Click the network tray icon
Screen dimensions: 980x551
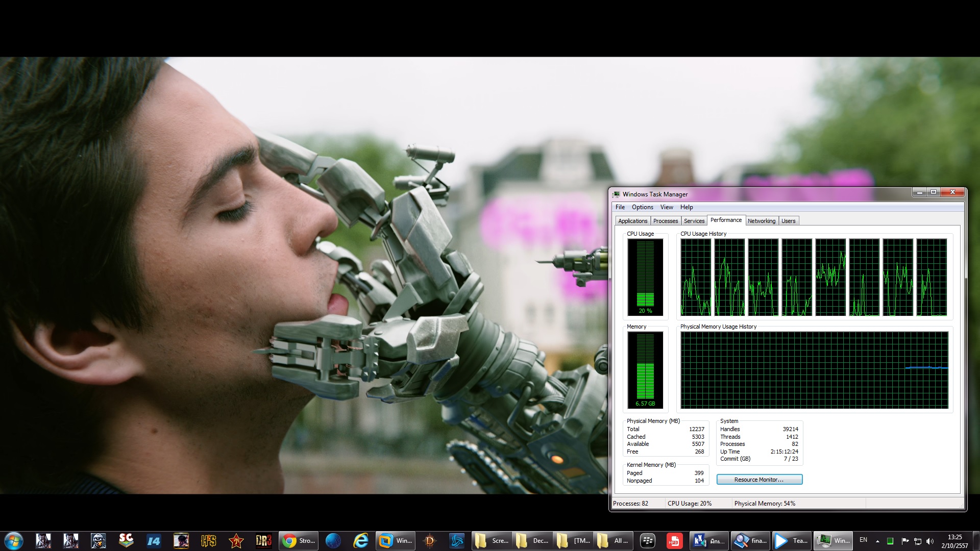917,541
